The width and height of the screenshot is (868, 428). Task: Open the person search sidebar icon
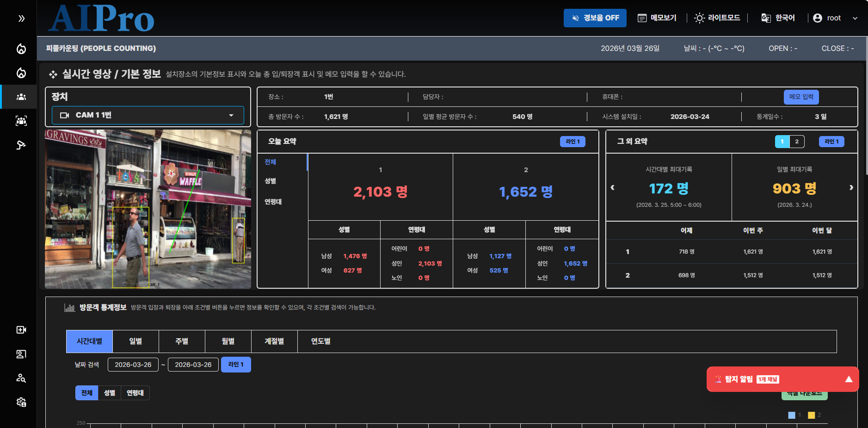click(x=20, y=378)
